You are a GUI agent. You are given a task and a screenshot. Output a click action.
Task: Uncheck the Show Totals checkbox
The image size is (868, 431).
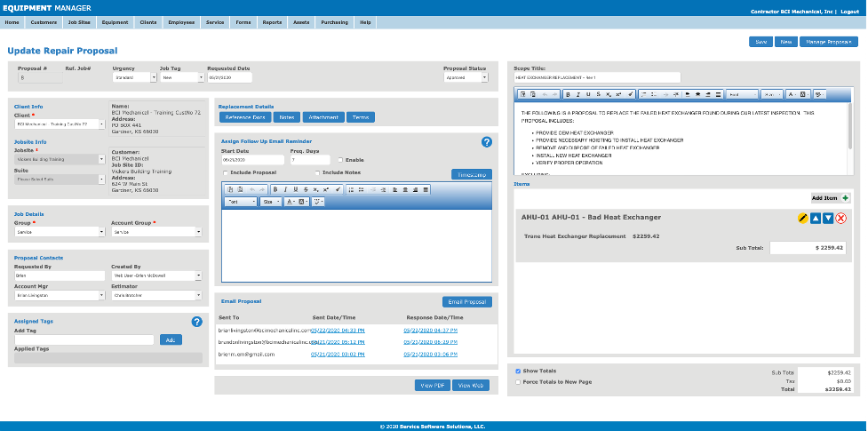[518, 370]
